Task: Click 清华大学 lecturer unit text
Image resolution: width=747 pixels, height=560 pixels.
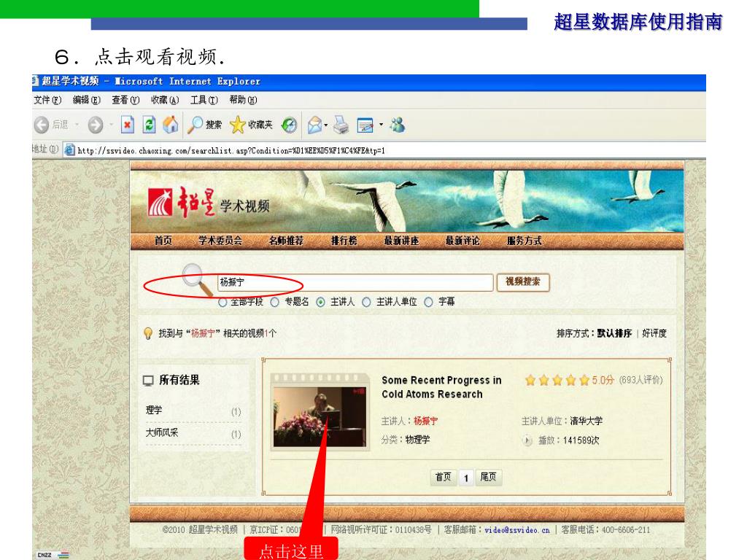Action: tap(586, 421)
